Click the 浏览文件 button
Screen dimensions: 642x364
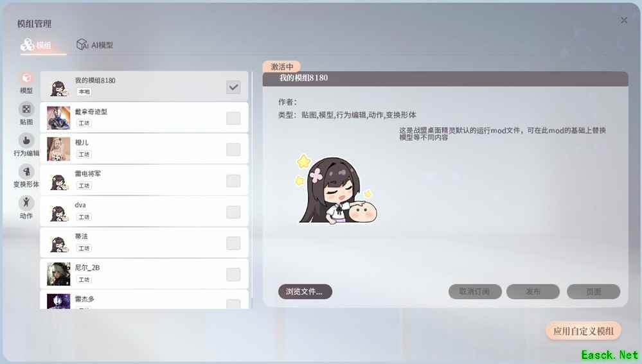[x=305, y=291]
